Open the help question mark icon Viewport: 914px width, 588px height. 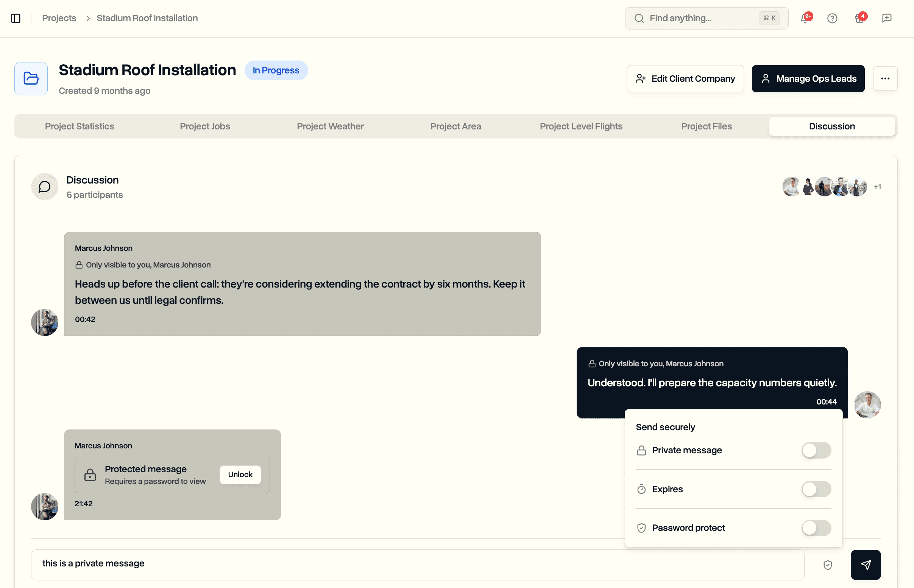click(x=832, y=18)
